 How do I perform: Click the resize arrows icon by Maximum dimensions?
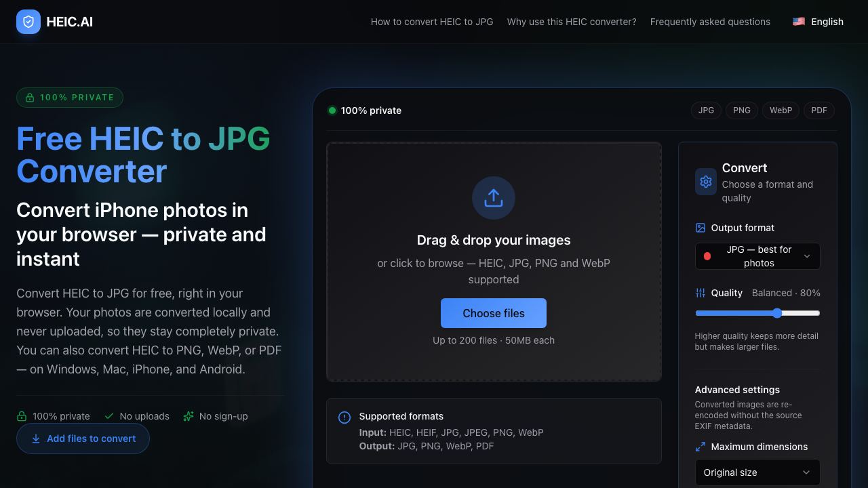[701, 447]
